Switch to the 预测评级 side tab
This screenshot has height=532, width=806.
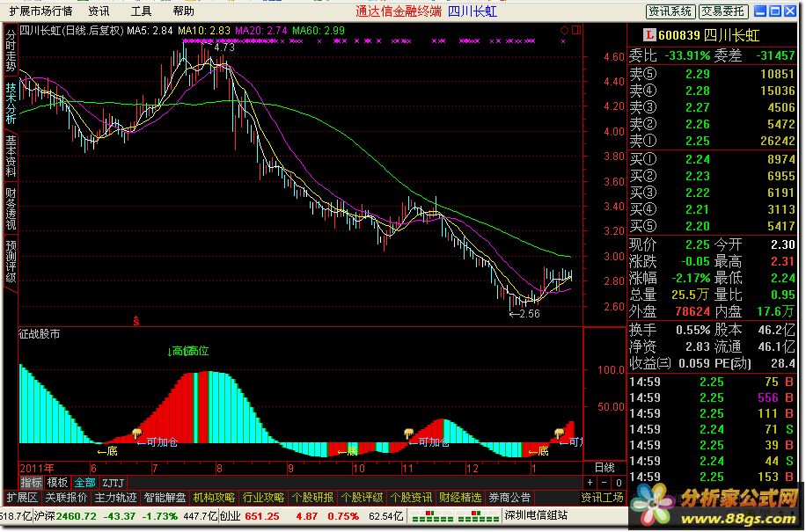(x=11, y=262)
